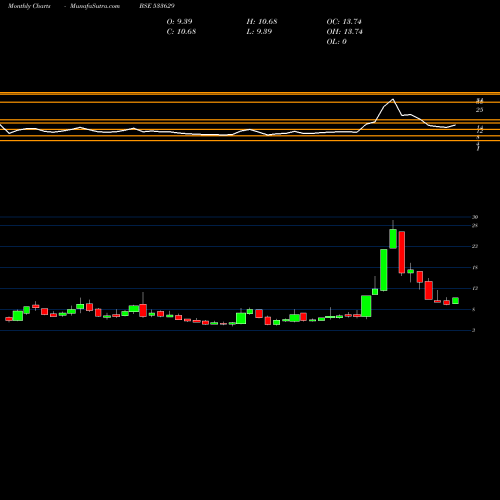This screenshot has width=500, height=500.
Task: Click the low value "L: 9.39"
Action: (x=259, y=31)
